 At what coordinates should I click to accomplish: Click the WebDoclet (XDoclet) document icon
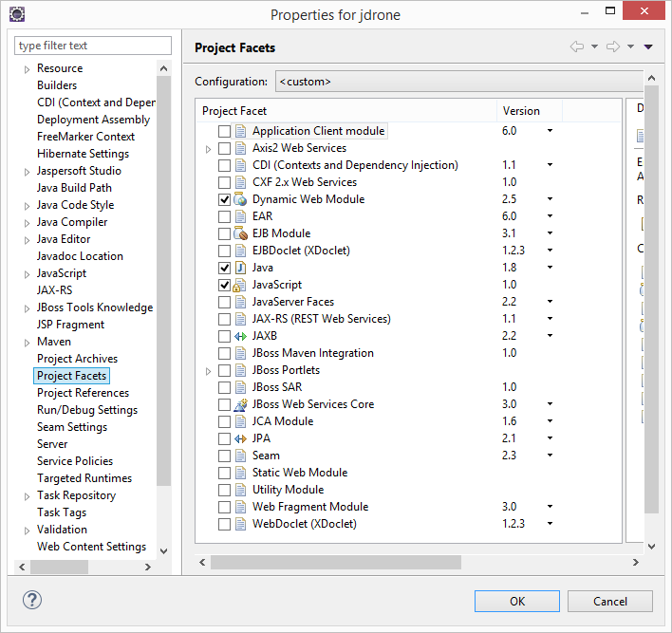(x=240, y=524)
